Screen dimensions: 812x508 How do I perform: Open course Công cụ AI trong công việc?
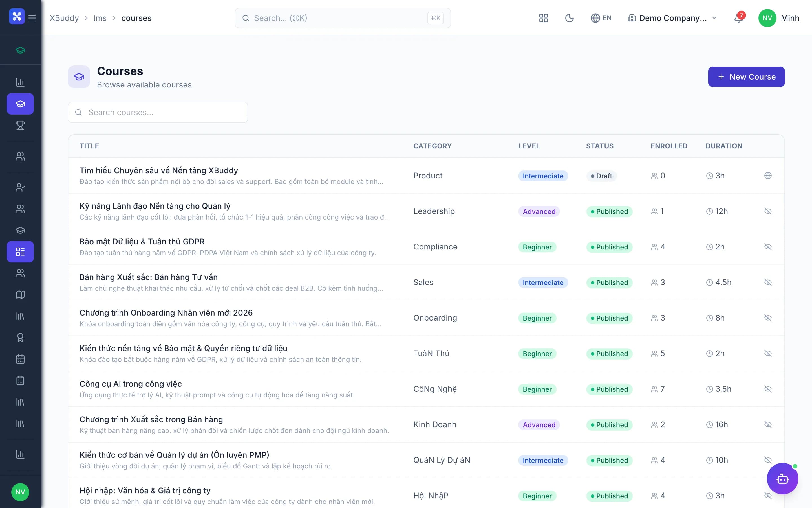(x=131, y=384)
